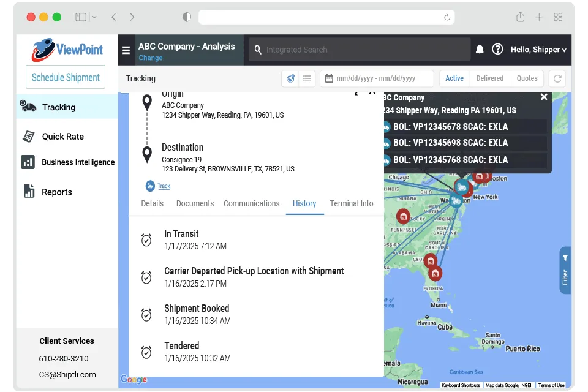Open the browser sidebar dropdown arrow

point(94,17)
